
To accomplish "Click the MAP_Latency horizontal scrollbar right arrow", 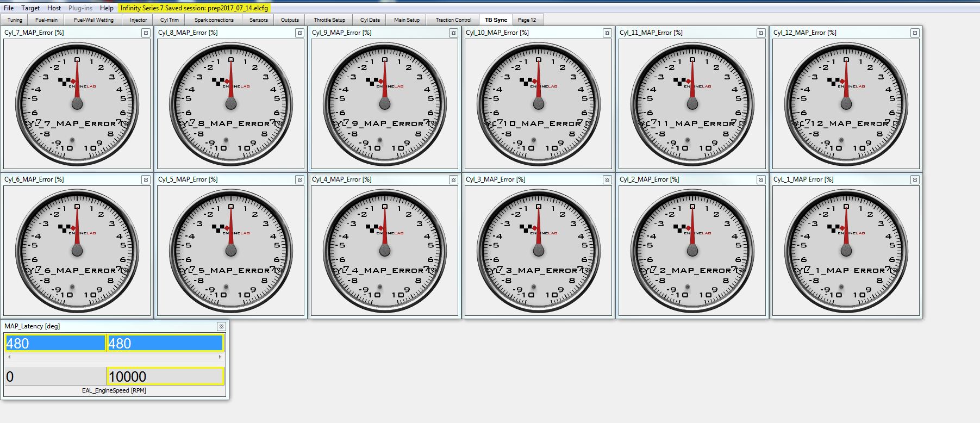I will pos(220,357).
